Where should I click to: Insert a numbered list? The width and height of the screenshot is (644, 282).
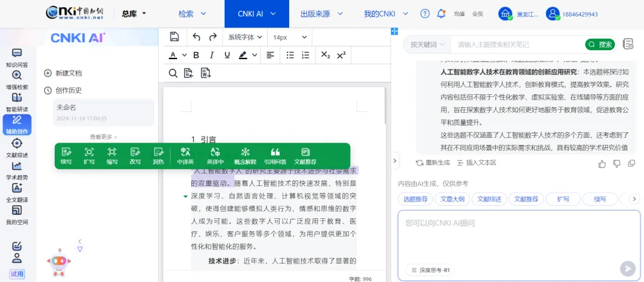click(x=305, y=55)
